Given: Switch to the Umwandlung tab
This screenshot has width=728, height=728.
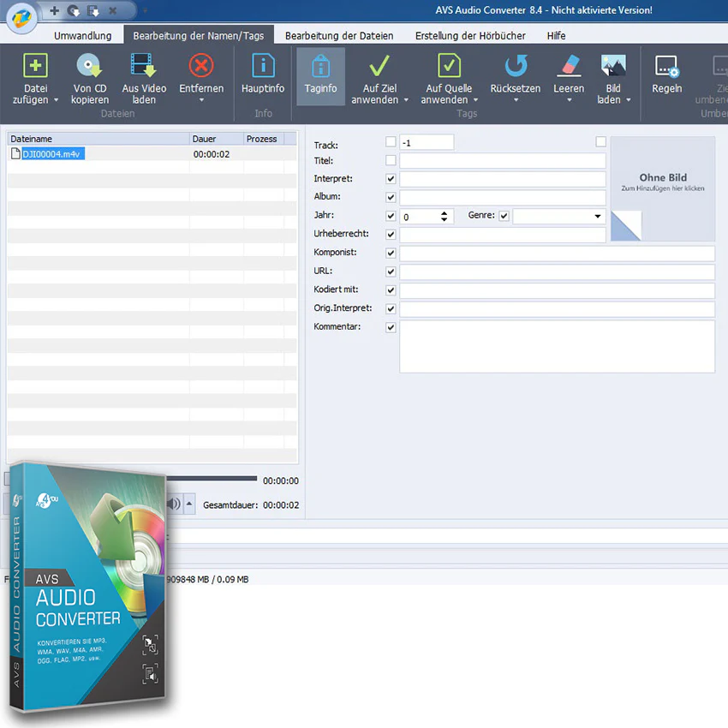Looking at the screenshot, I should point(82,36).
